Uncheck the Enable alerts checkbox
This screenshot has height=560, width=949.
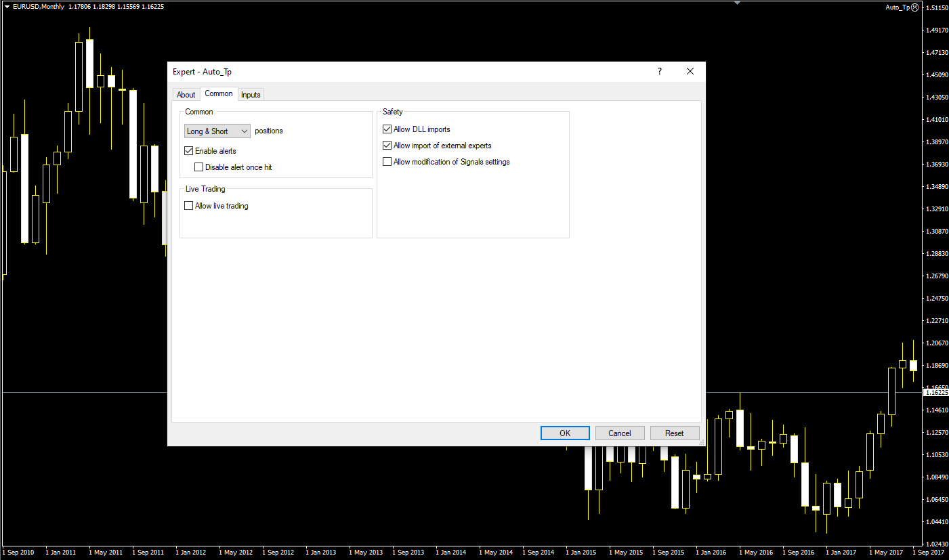[x=189, y=151]
